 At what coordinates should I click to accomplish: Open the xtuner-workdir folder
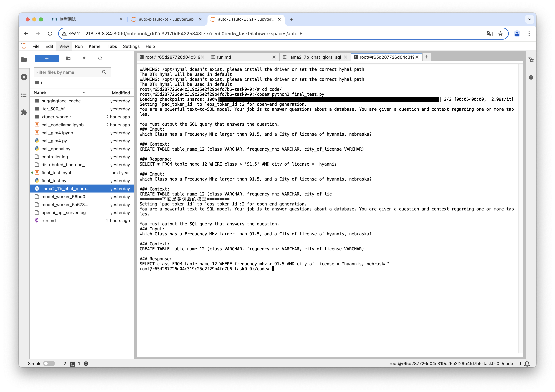tap(56, 117)
